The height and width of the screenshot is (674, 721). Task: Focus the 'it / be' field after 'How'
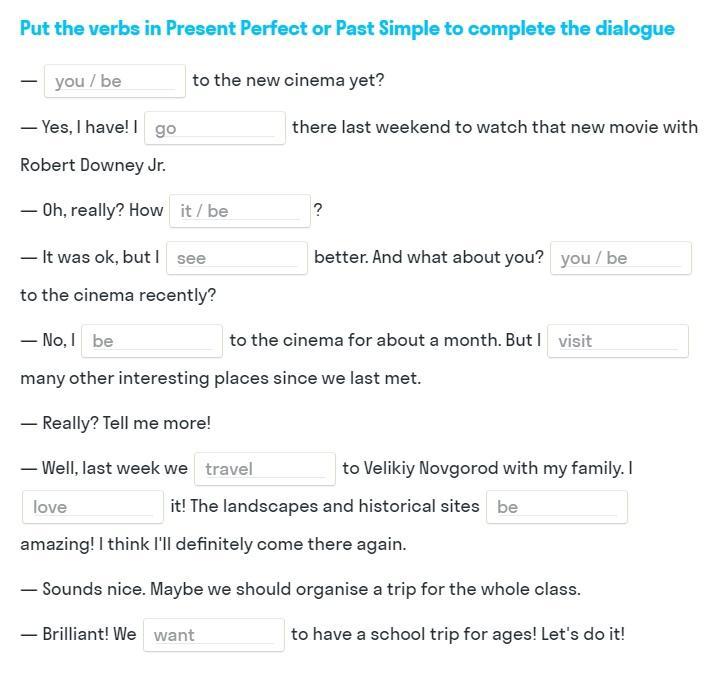[x=240, y=211]
